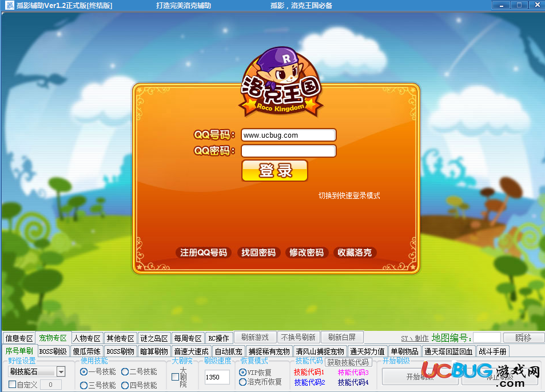Click the 洛克王国 Roco Kingdom logo
Image resolution: width=545 pixels, height=392 pixels.
[281, 82]
